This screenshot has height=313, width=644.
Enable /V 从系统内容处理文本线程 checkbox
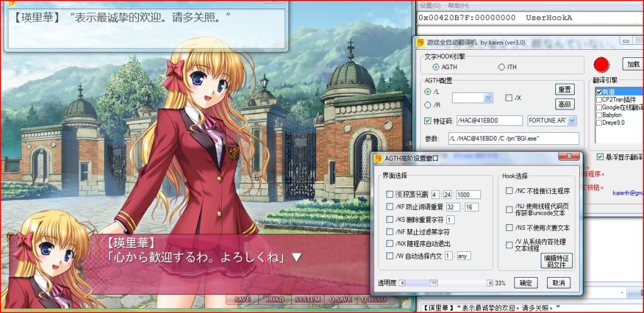(x=509, y=245)
